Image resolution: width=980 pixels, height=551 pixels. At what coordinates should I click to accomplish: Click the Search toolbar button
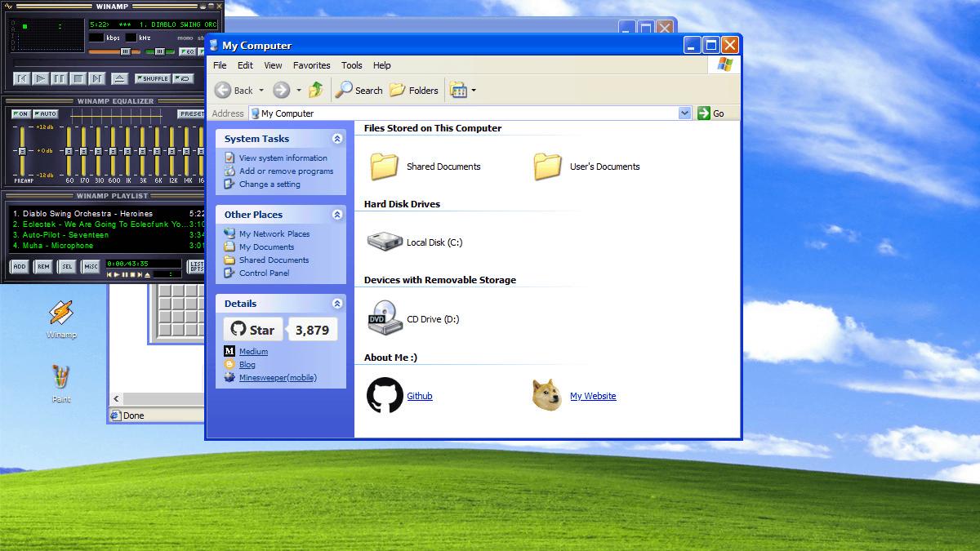point(359,90)
